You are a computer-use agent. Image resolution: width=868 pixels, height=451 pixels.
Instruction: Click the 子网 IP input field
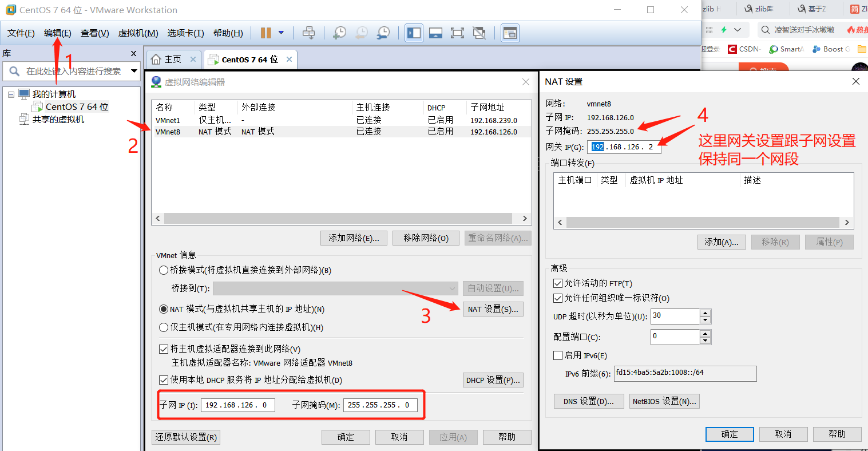click(237, 405)
